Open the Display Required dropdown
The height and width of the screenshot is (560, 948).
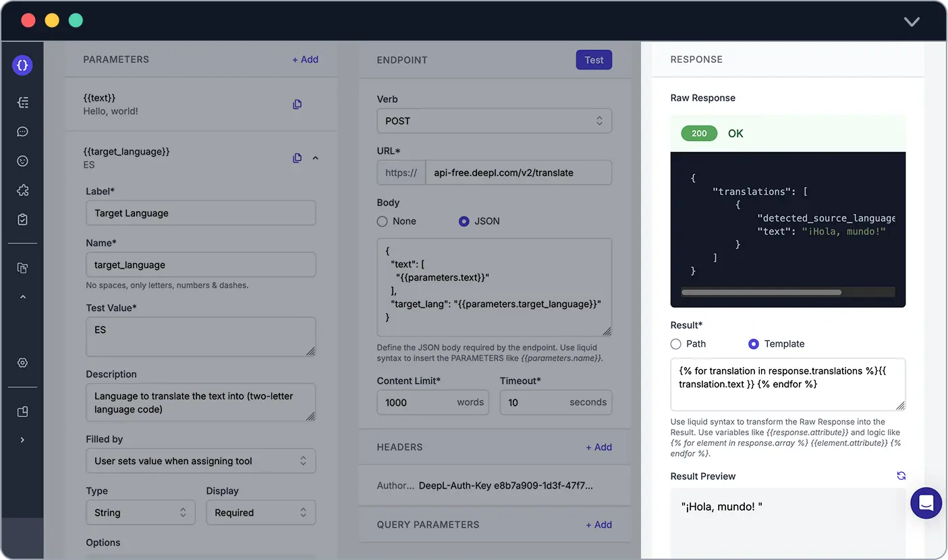coord(260,513)
